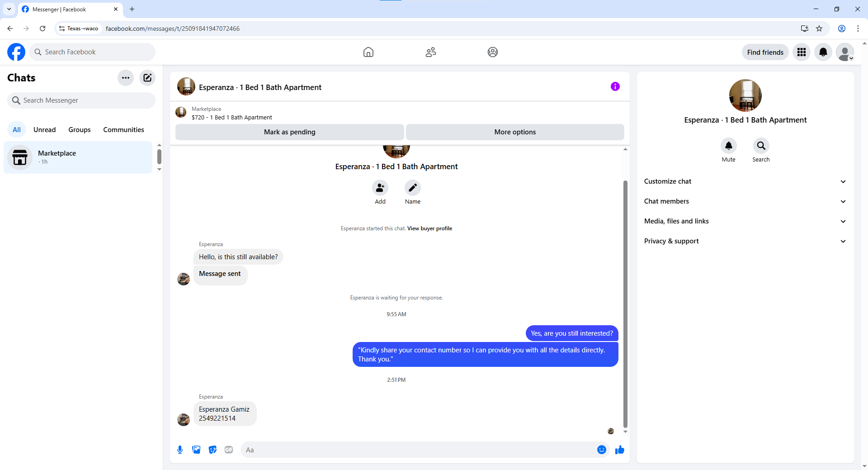The image size is (868, 470).
Task: Click the conversation scrollbar thumb
Action: [625, 303]
